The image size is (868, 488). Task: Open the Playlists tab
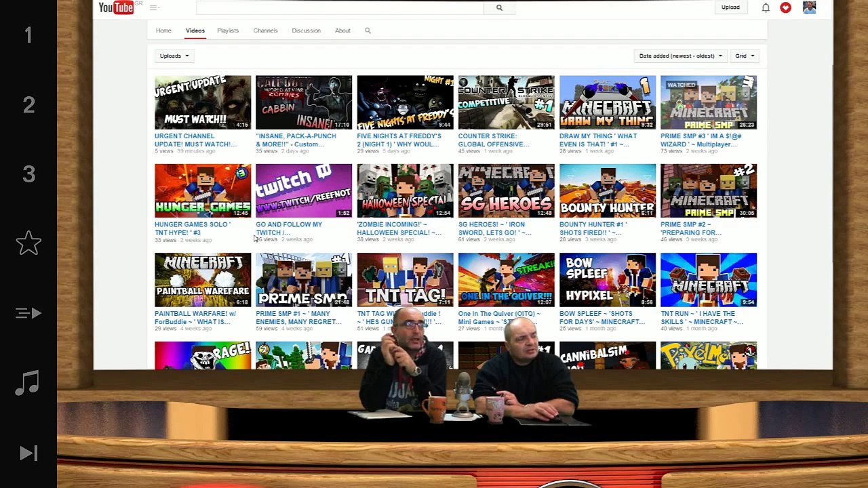click(228, 30)
